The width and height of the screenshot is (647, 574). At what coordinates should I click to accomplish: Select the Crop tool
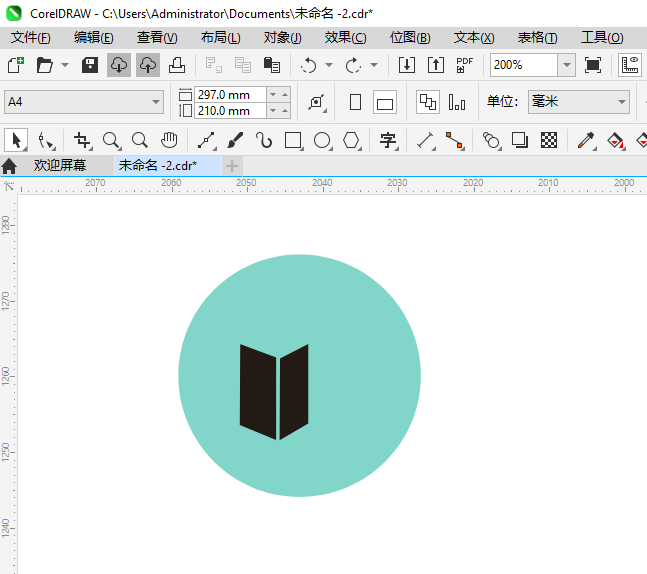click(82, 140)
